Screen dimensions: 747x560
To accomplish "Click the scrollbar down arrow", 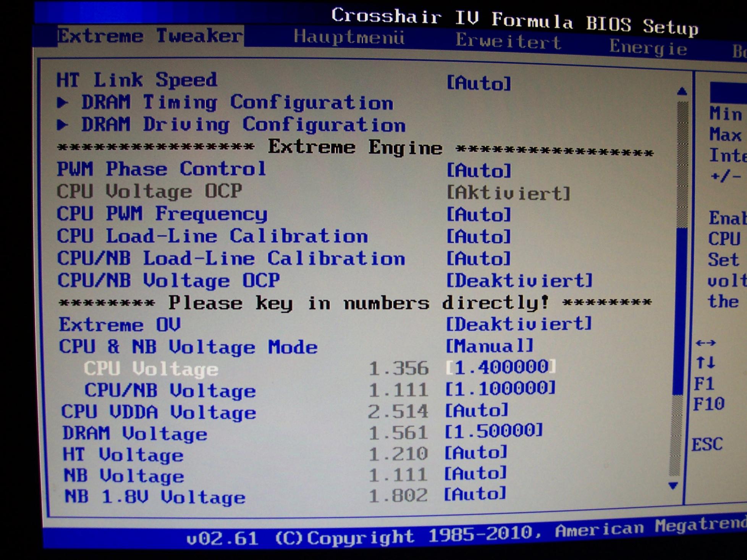I will click(x=673, y=486).
